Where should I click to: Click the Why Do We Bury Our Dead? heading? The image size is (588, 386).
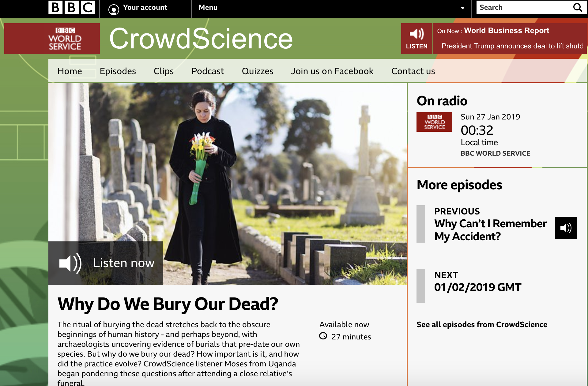(168, 304)
